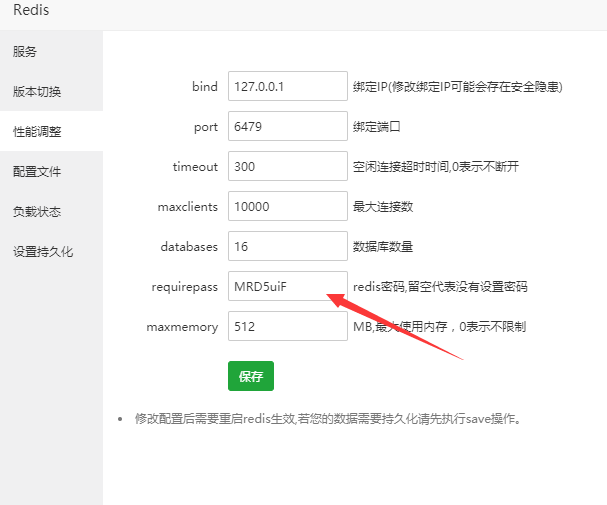This screenshot has height=505, width=607.
Task: Focus the maxmemory field showing 512
Action: pyautogui.click(x=288, y=326)
